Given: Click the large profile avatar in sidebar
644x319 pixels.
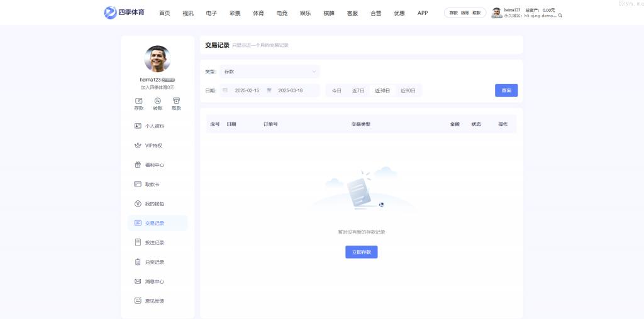Looking at the screenshot, I should pos(157,59).
